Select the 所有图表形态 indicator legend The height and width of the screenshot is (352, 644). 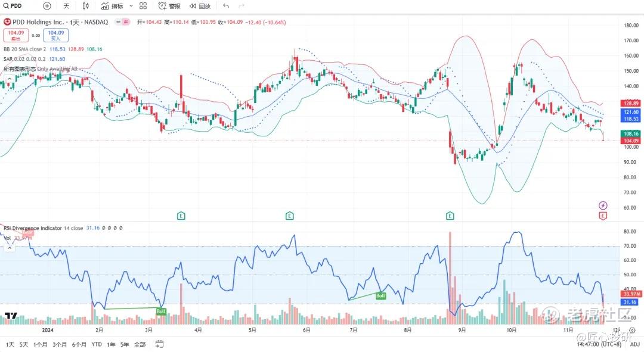coord(41,68)
